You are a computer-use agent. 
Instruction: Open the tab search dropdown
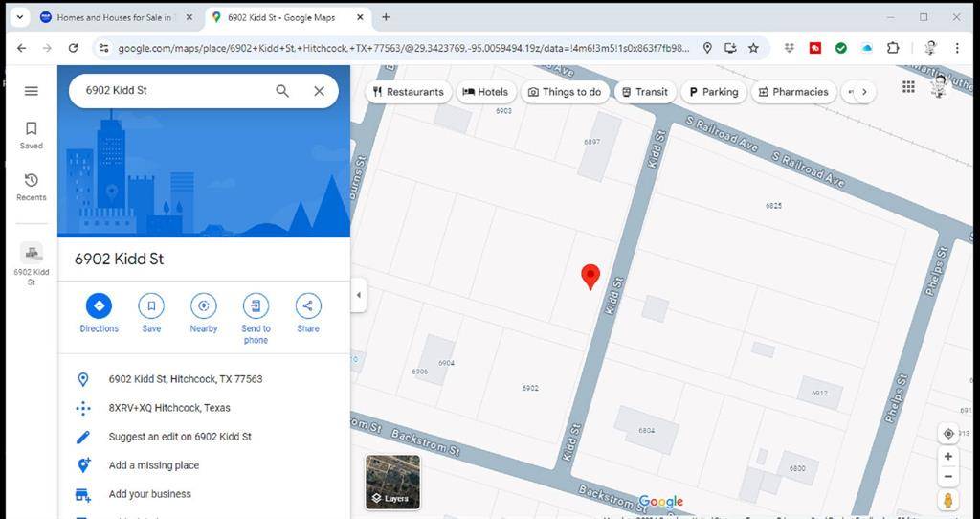coord(20,17)
